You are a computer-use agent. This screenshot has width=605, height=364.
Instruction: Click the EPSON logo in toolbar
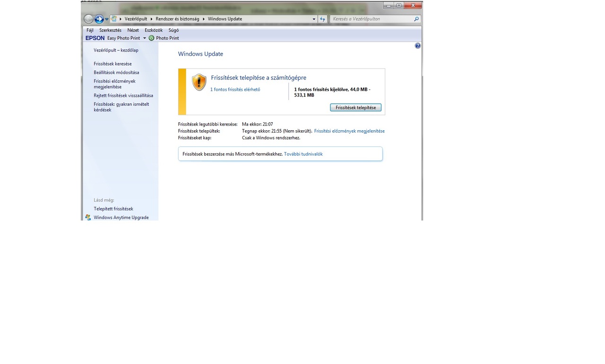pos(95,38)
